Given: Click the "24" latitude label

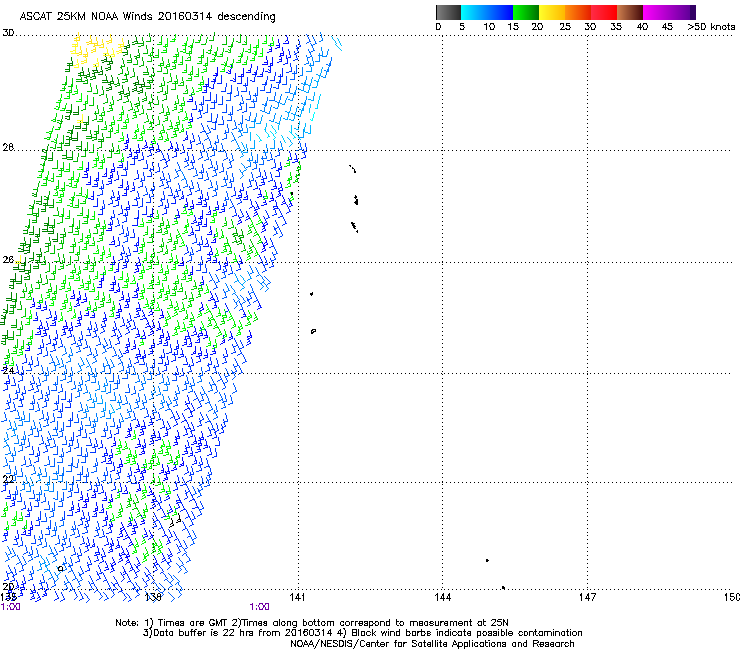Looking at the screenshot, I should tap(8, 371).
